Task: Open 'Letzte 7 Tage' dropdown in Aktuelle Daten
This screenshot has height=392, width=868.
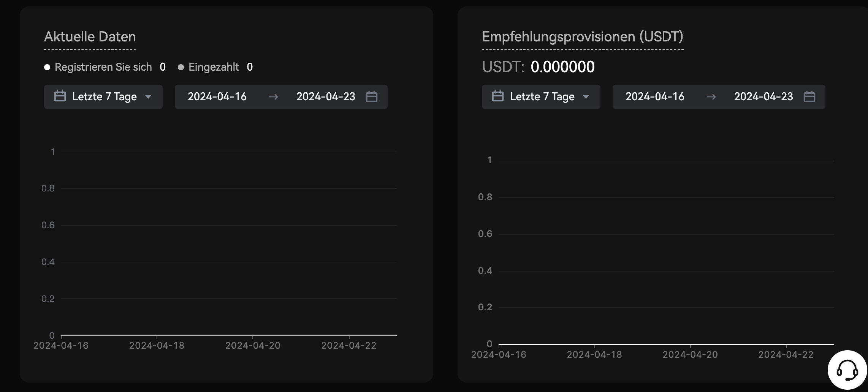Action: coord(103,97)
